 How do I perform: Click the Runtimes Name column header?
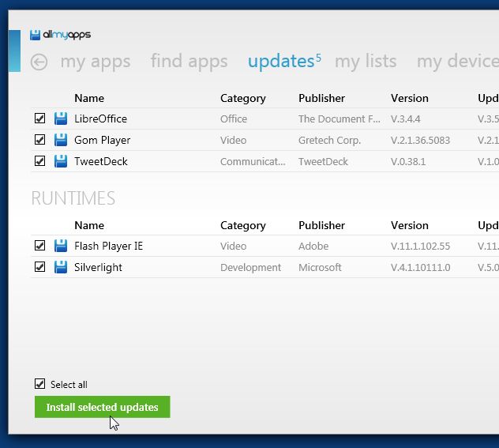click(89, 225)
